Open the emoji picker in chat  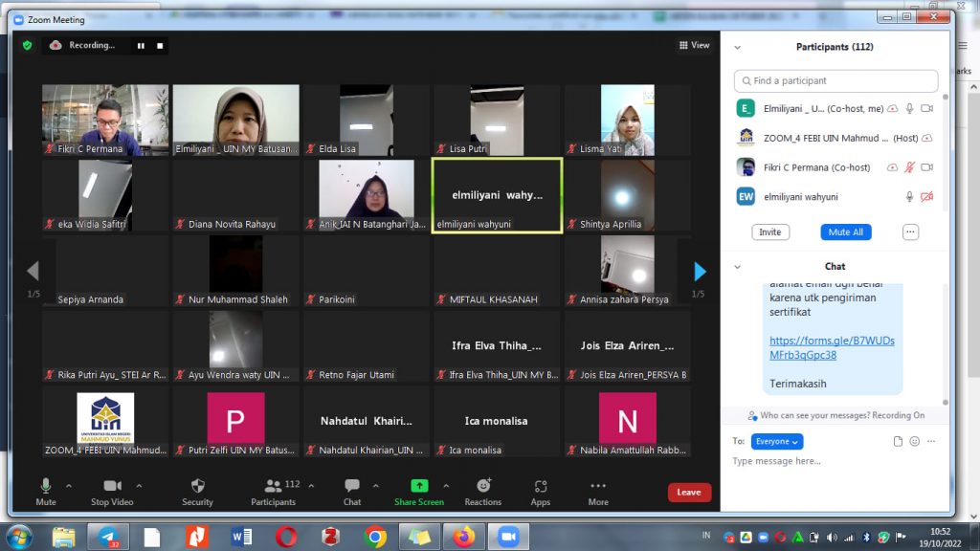tap(914, 441)
